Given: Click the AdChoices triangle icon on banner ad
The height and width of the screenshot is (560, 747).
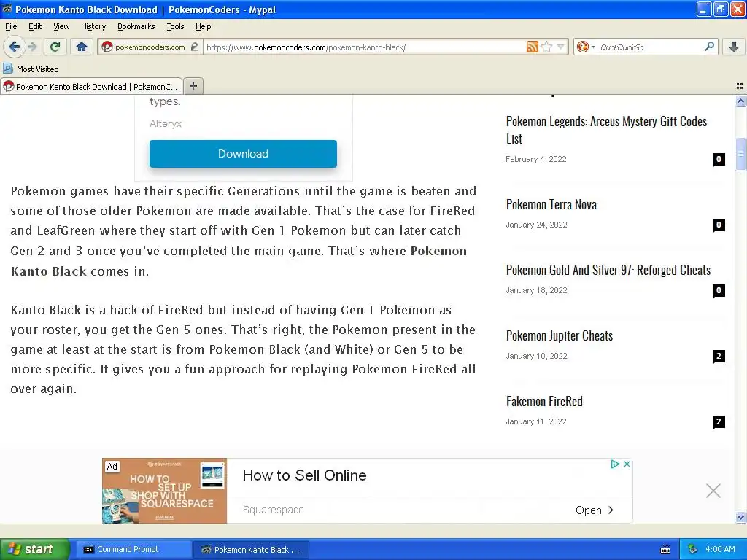Looking at the screenshot, I should click(x=614, y=464).
